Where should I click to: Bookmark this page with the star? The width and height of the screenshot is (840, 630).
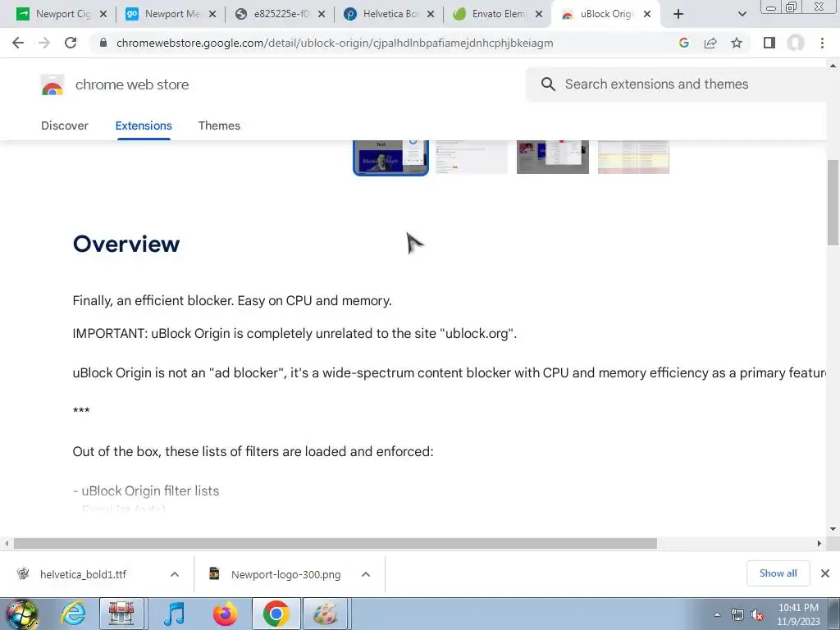[737, 43]
